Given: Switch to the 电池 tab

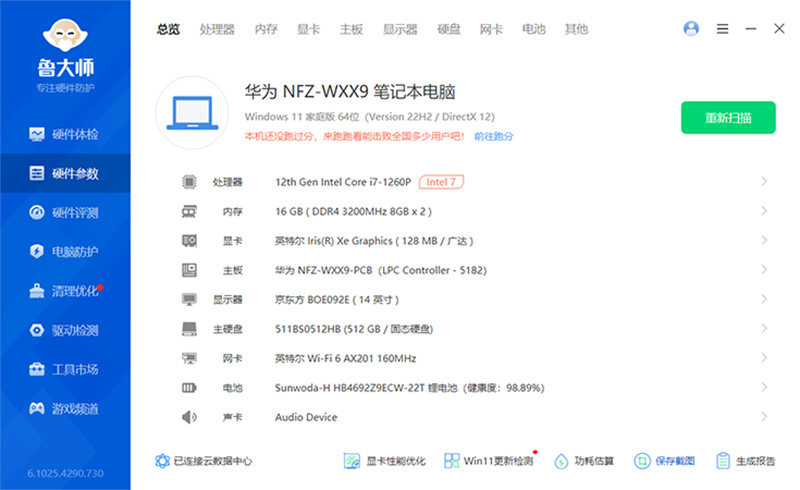Looking at the screenshot, I should 534,29.
